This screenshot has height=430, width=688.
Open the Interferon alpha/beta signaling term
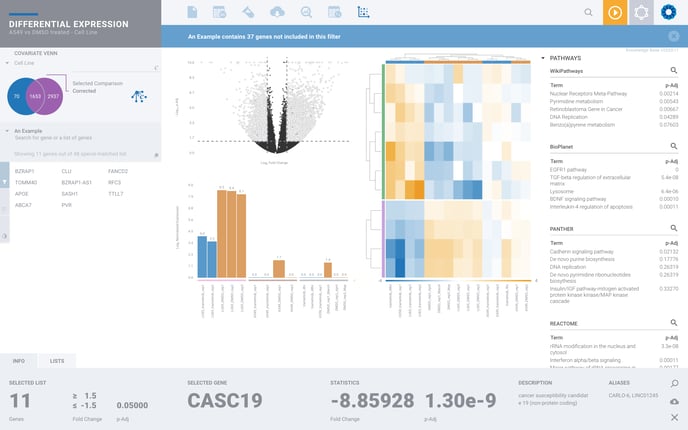(585, 360)
